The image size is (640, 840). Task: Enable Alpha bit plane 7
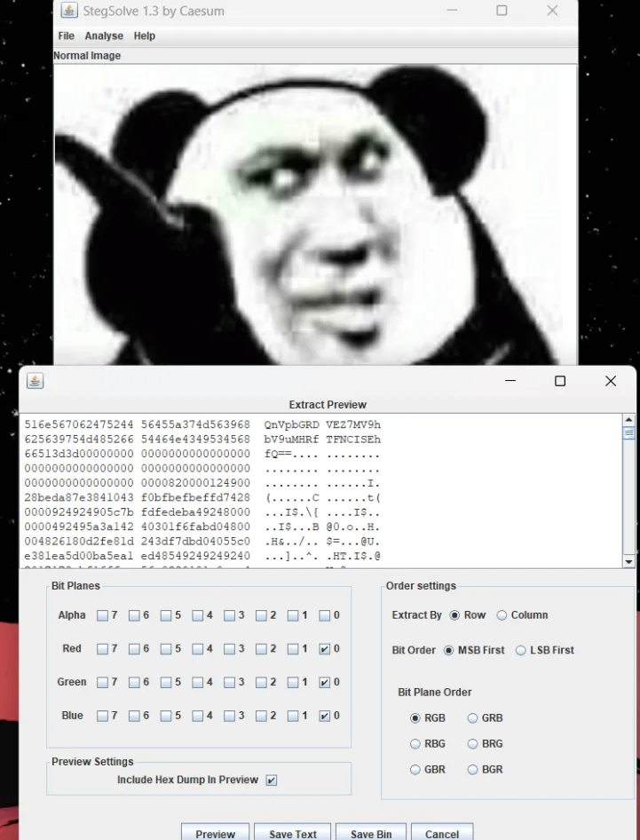click(102, 615)
